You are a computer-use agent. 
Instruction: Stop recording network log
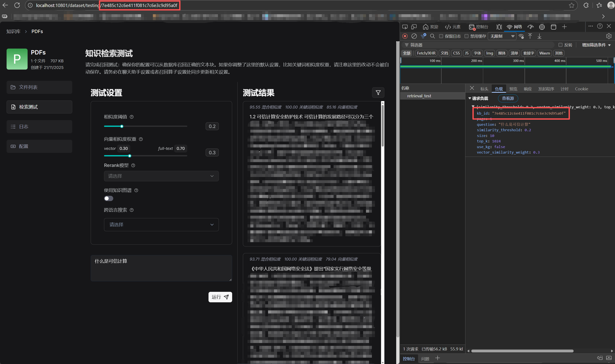405,36
